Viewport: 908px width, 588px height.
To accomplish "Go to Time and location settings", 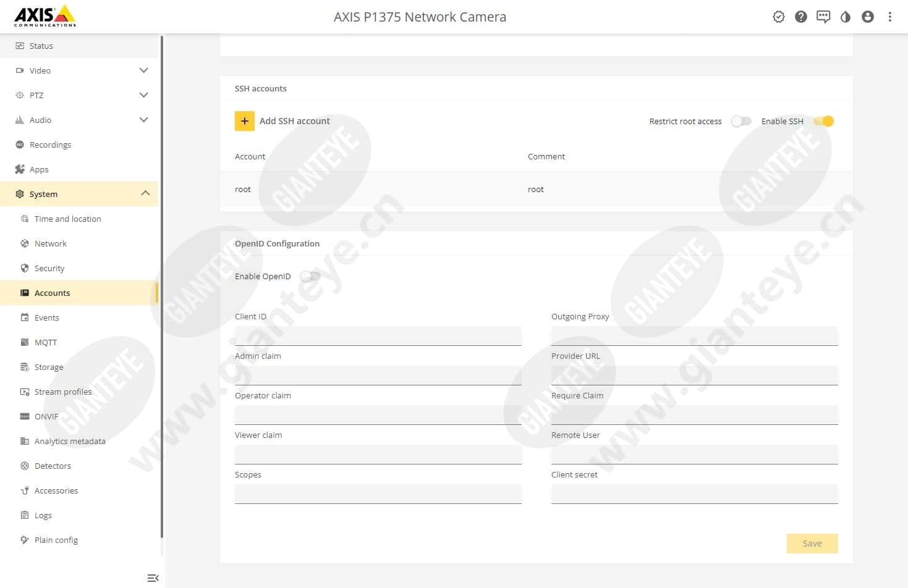I will tap(79, 219).
